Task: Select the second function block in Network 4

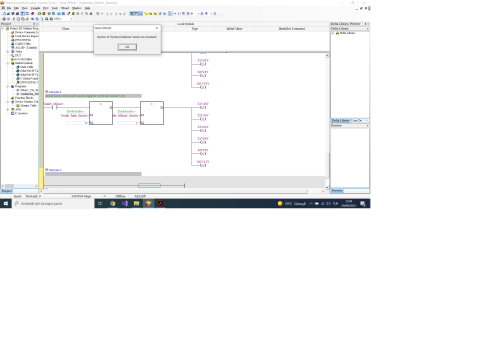Action: tap(152, 113)
